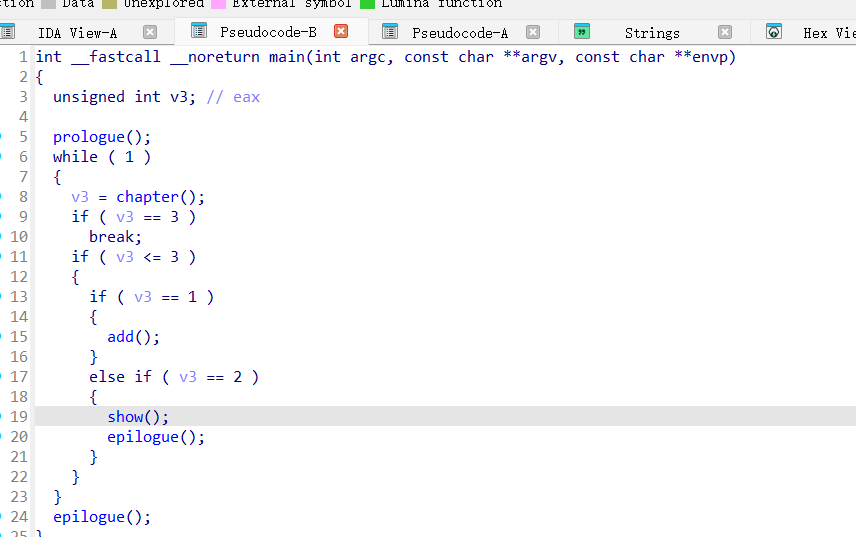Open the Strings tab

651,32
